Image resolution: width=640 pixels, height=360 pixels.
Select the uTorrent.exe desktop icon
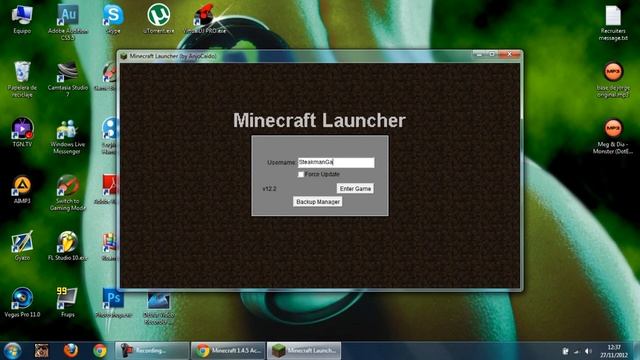(159, 19)
